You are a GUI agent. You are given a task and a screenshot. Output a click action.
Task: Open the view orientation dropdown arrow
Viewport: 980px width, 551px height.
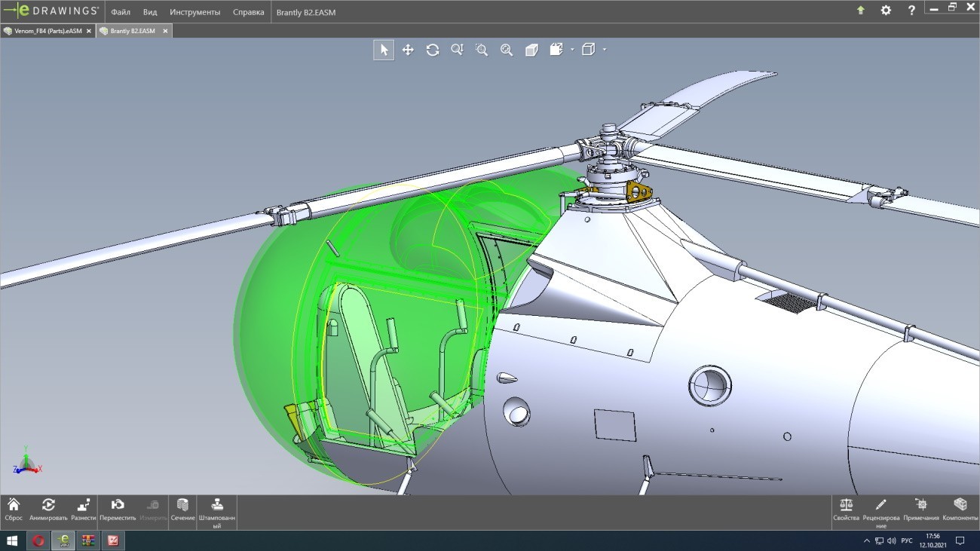click(x=572, y=50)
